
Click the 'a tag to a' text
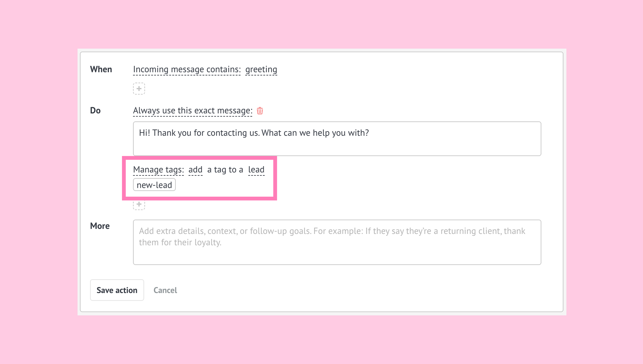225,170
